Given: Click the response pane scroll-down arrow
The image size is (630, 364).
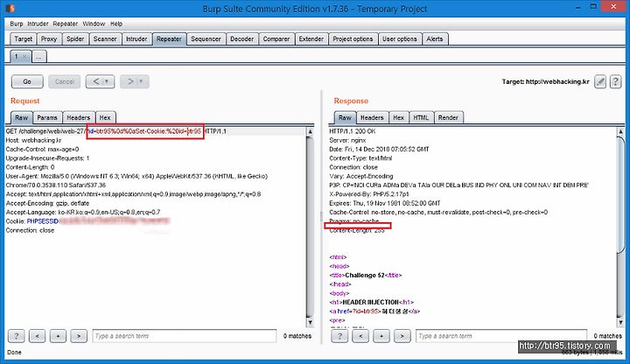Looking at the screenshot, I should pos(620,322).
